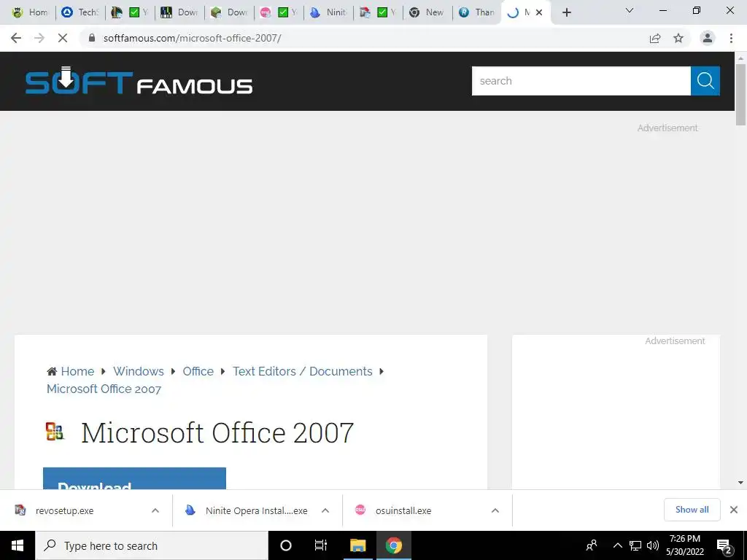Image resolution: width=747 pixels, height=560 pixels.
Task: Open volume control tray icon
Action: (653, 545)
